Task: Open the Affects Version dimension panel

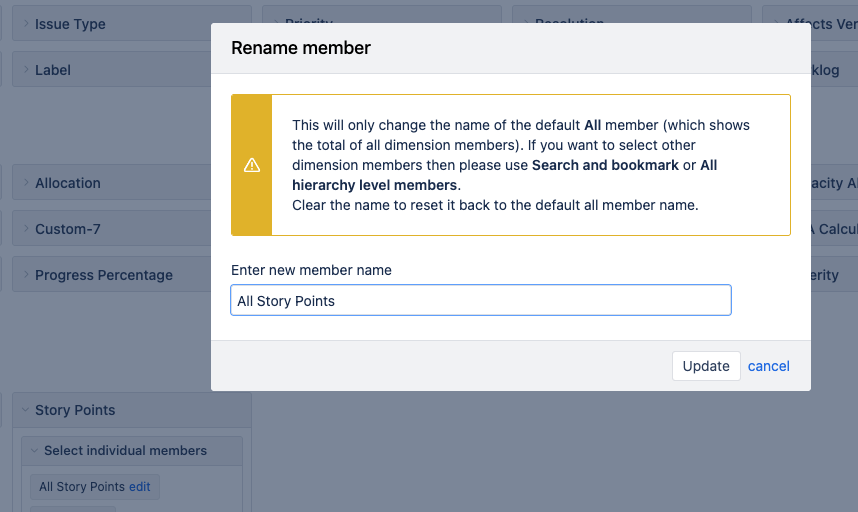Action: tap(820, 24)
